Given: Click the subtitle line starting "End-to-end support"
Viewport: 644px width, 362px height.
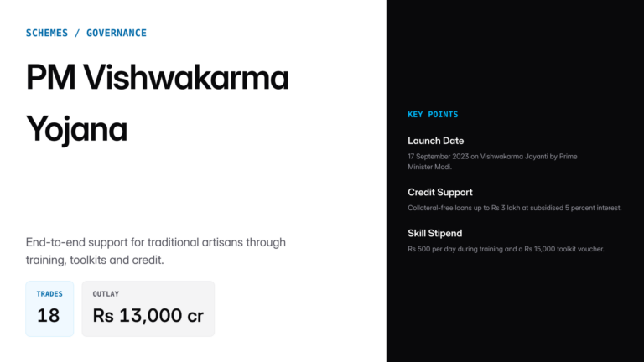Looking at the screenshot, I should pyautogui.click(x=156, y=242).
